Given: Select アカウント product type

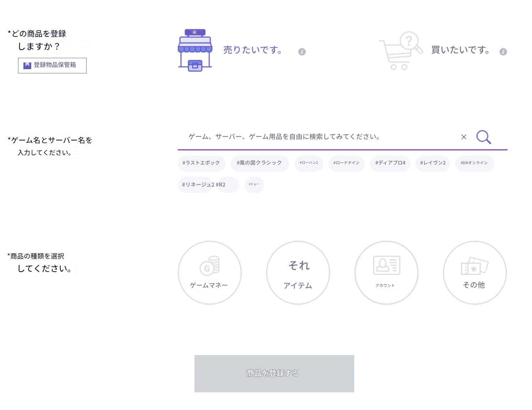Looking at the screenshot, I should click(x=386, y=272).
